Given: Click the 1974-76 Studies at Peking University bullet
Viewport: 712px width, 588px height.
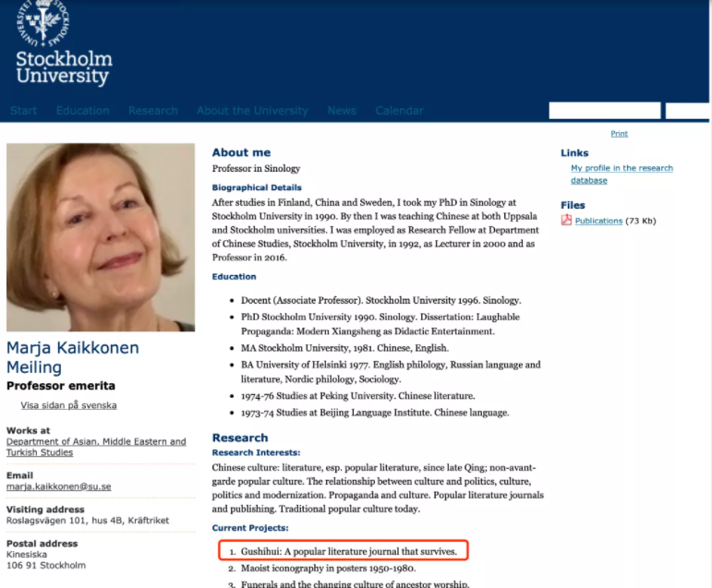Looking at the screenshot, I should [x=357, y=396].
